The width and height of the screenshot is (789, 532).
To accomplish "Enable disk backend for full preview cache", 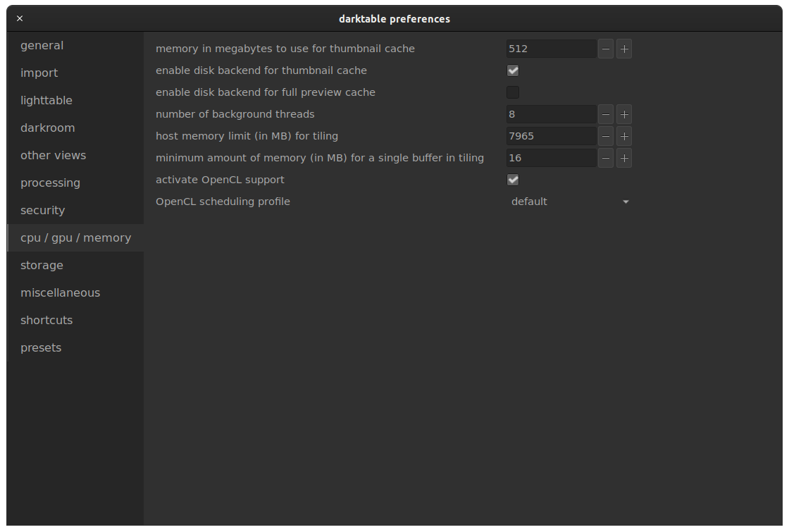I will point(513,92).
